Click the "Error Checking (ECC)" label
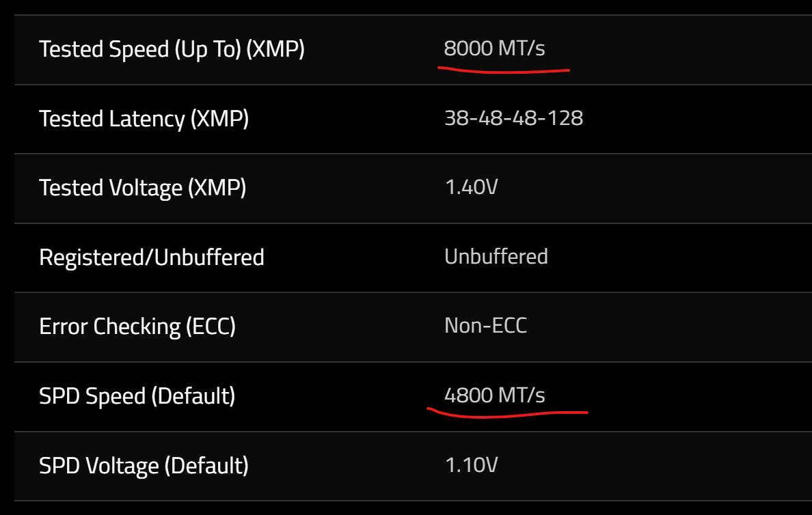Viewport: 812px width, 515px height. point(137,326)
